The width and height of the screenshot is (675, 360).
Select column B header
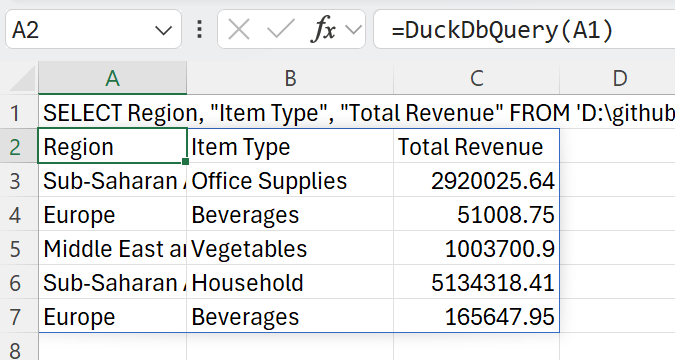pos(290,78)
